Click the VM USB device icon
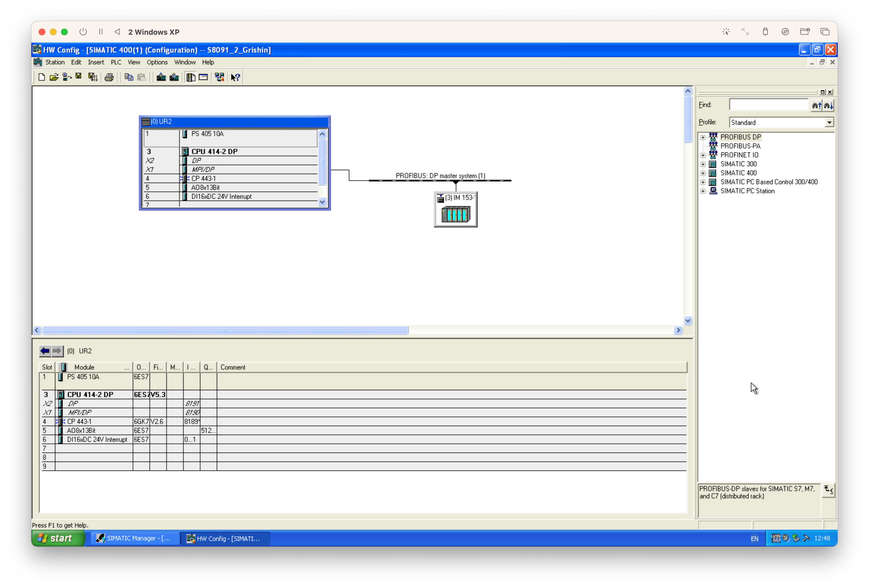 (765, 32)
